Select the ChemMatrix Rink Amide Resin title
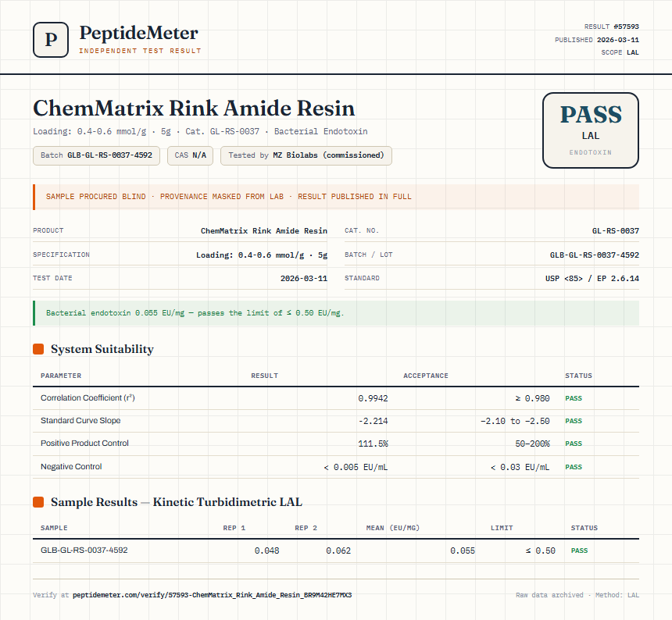Screen dimensions: 672x620 (x=194, y=109)
